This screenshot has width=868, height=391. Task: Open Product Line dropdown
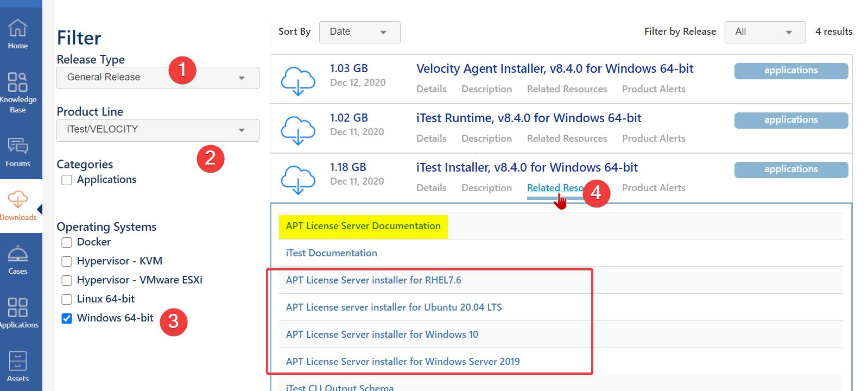[158, 130]
